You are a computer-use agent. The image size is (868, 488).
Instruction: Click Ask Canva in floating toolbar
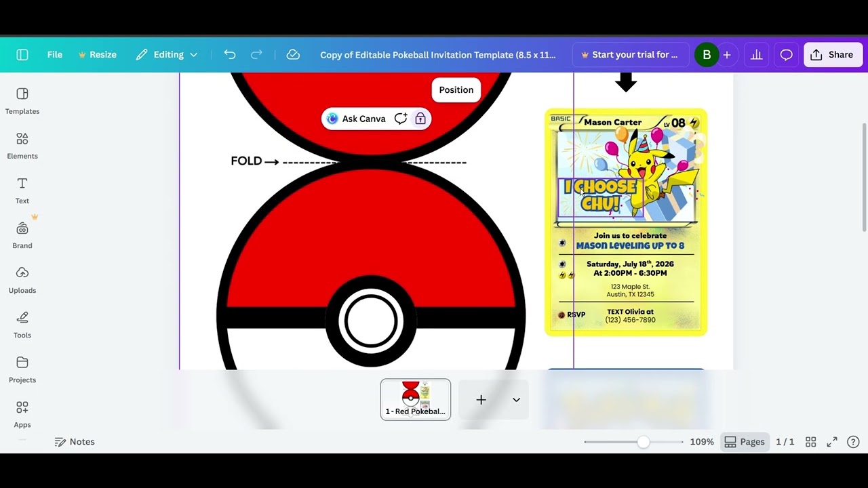coord(356,119)
